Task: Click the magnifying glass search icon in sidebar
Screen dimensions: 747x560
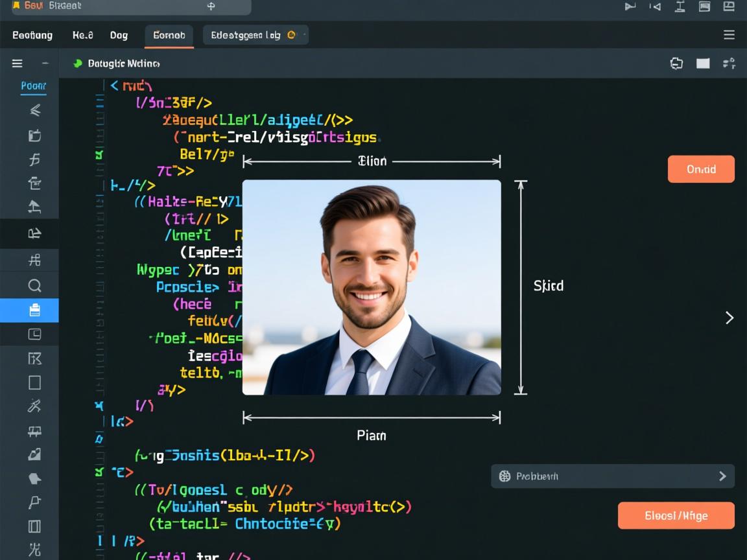Action: tap(34, 285)
